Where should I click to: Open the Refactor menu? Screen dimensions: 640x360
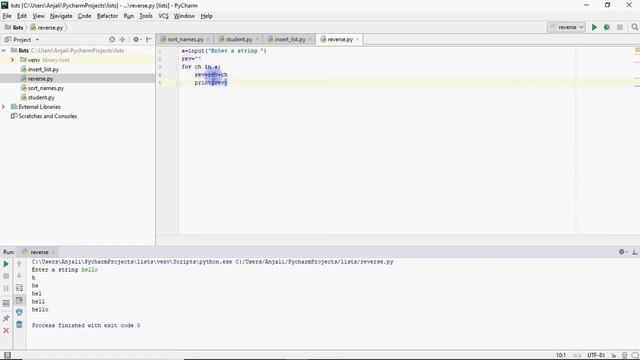107,16
